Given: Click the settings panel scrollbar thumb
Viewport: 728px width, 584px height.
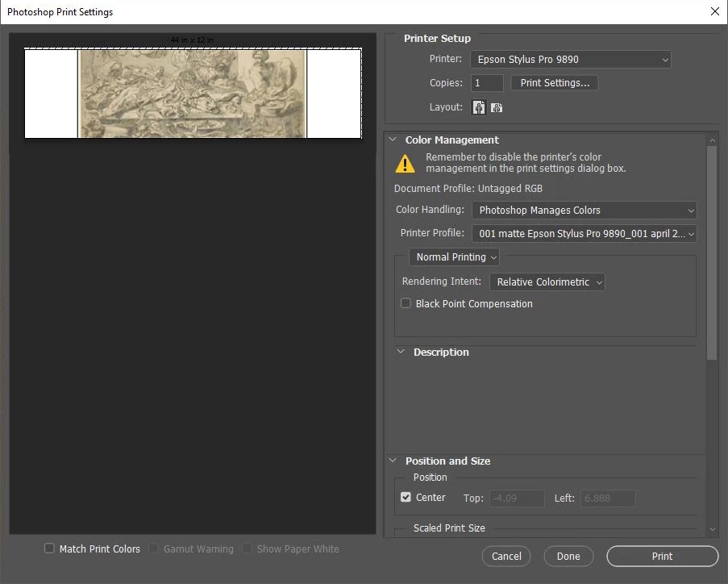Looking at the screenshot, I should pos(712,252).
